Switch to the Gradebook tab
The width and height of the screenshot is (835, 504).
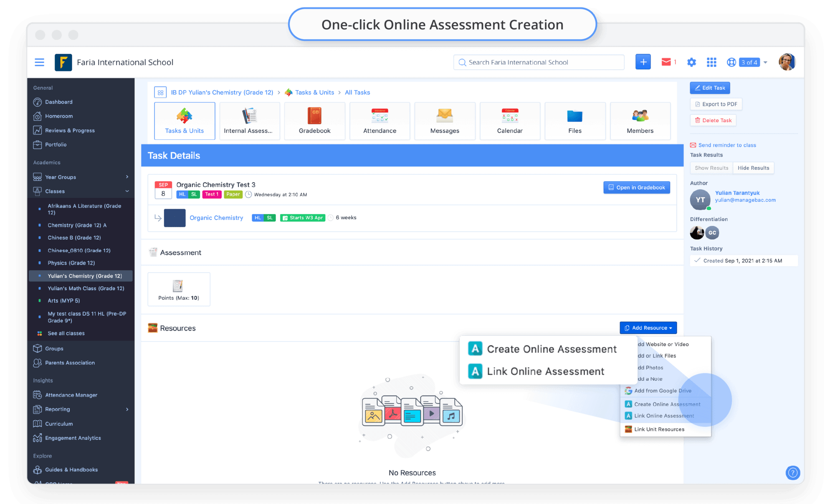(x=315, y=121)
